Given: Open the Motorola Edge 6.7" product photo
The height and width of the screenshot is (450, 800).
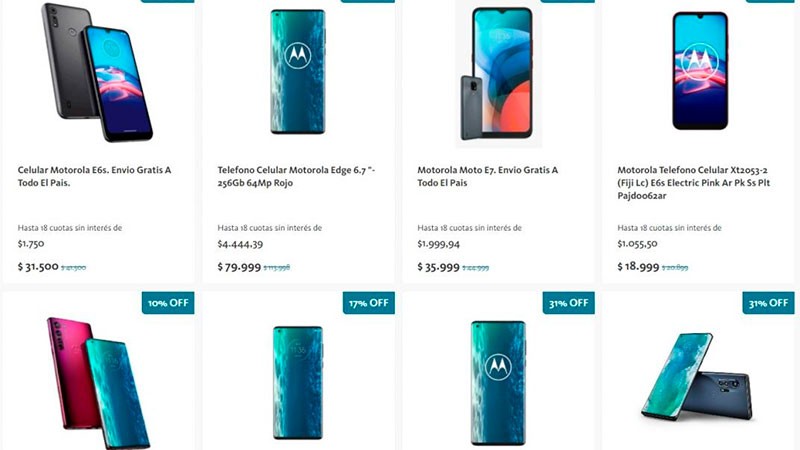Looking at the screenshot, I should 297,72.
